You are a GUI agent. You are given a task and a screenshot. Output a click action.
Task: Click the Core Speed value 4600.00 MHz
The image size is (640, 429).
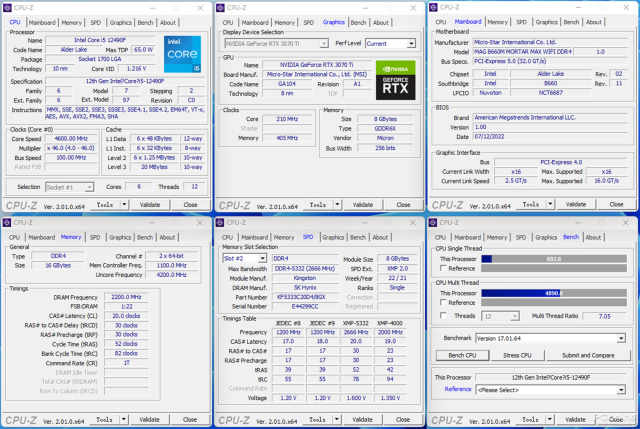[71, 139]
